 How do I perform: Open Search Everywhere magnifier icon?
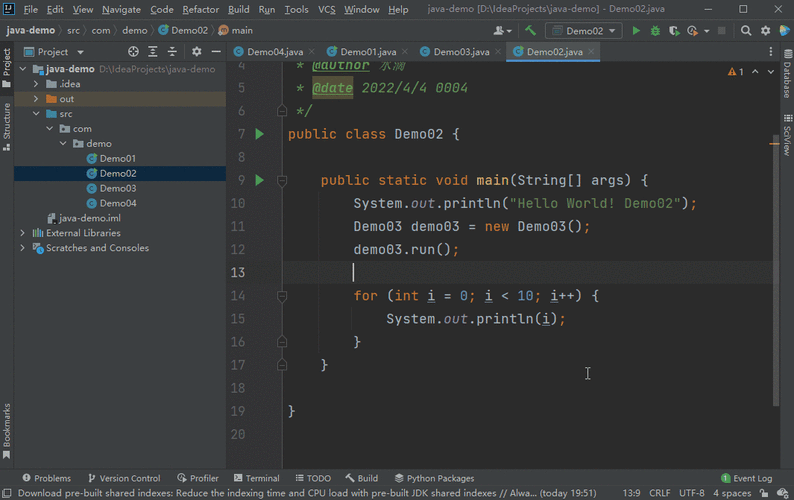click(x=745, y=31)
